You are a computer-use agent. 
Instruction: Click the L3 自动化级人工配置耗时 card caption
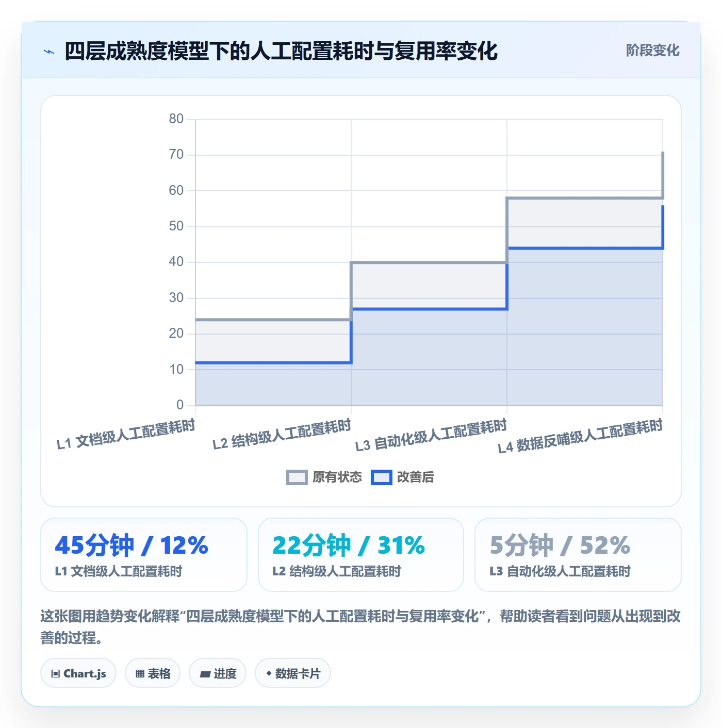[x=560, y=571]
